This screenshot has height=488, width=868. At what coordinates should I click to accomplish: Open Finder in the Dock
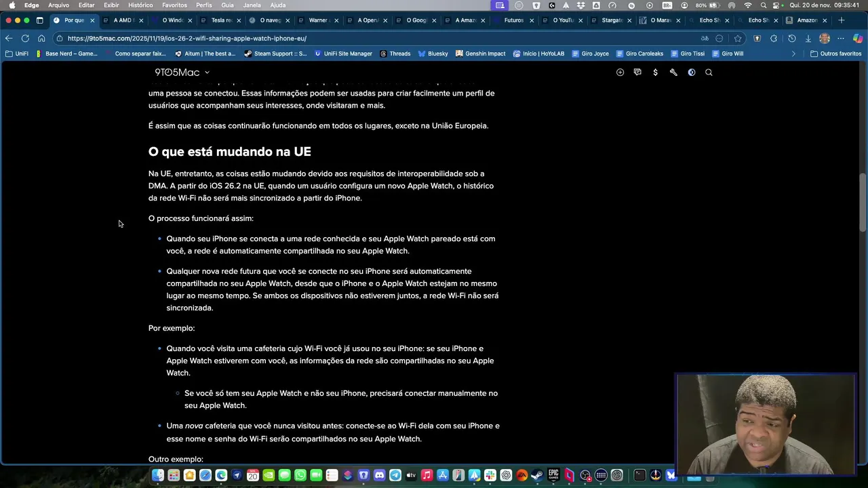coord(157,475)
